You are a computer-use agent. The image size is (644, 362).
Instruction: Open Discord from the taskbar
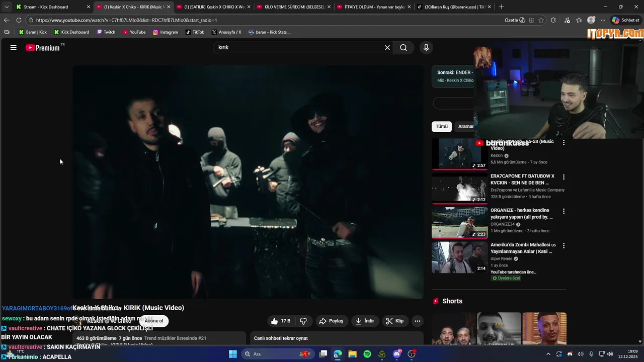[x=397, y=354]
